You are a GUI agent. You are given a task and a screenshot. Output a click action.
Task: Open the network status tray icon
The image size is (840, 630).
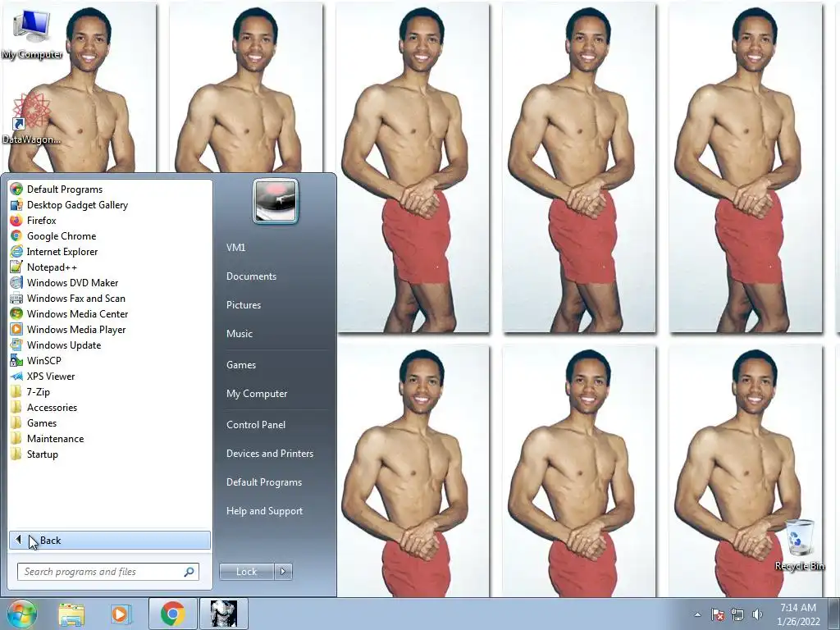[x=737, y=614]
